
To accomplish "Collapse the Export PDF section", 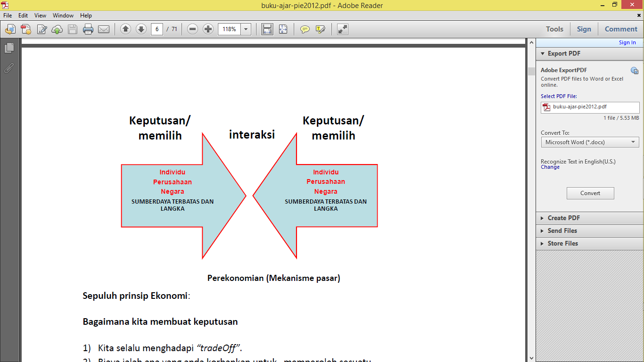I will [590, 53].
